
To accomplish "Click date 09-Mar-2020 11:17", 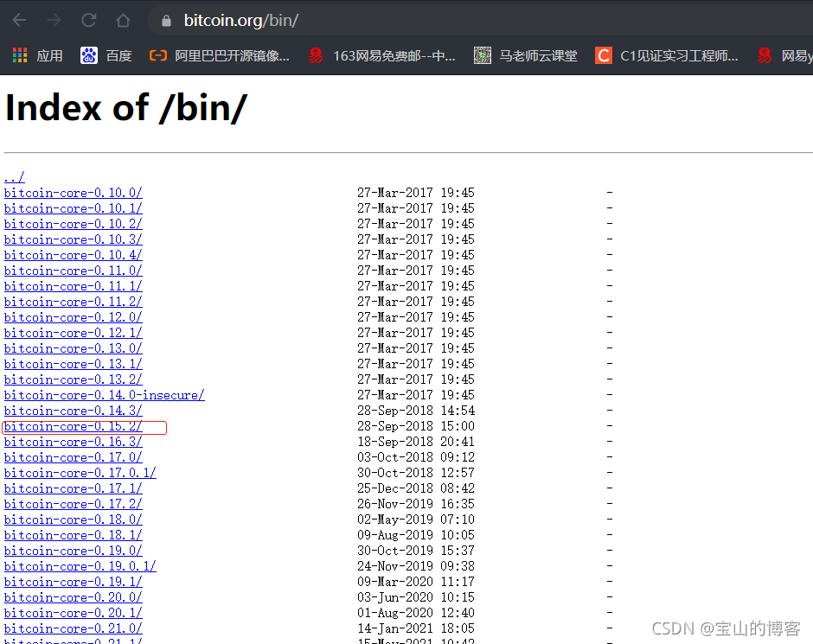I will (x=416, y=581).
